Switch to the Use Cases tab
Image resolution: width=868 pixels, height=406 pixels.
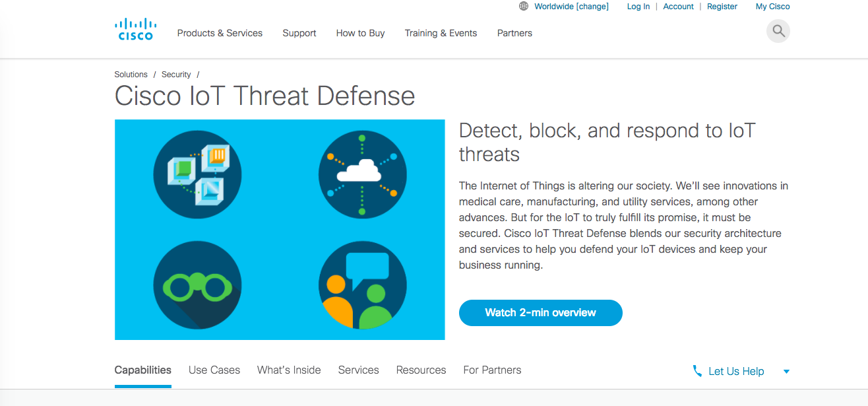click(214, 370)
